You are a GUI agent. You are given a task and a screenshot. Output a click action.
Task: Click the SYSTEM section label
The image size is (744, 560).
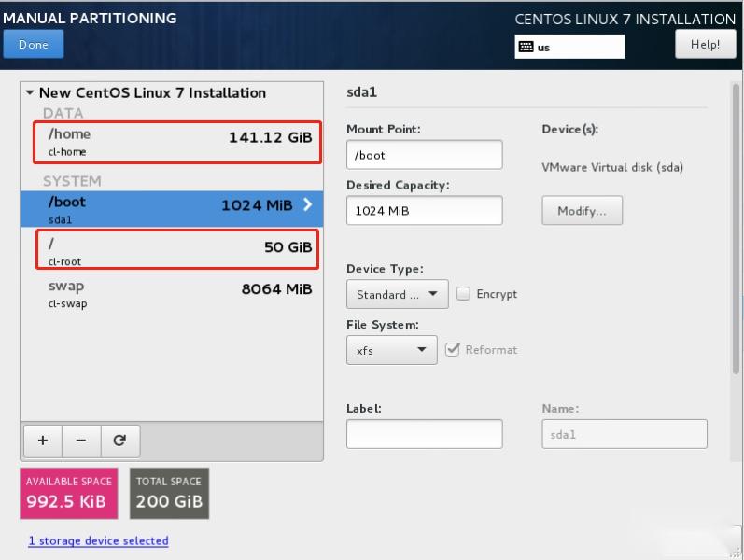pyautogui.click(x=72, y=181)
